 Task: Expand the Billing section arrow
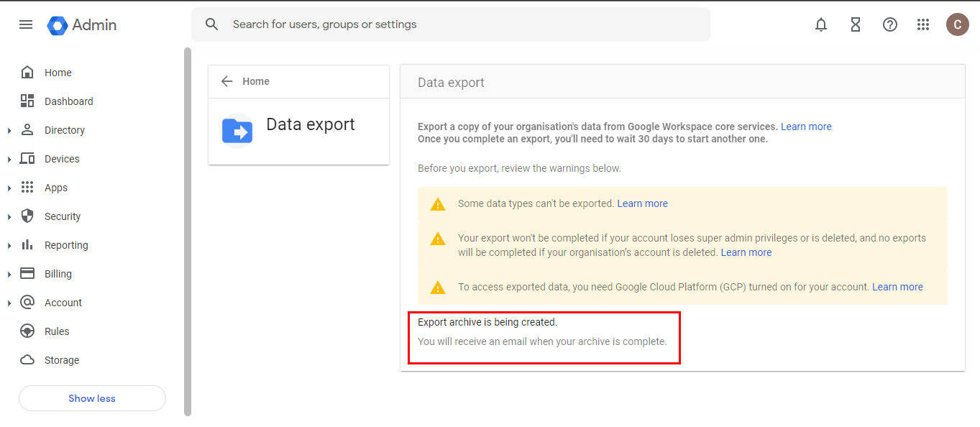point(9,274)
